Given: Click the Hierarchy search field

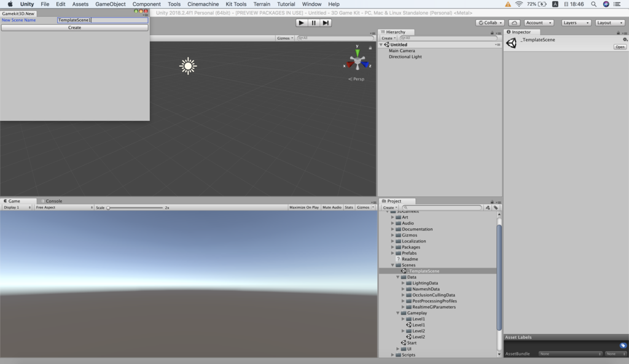Looking at the screenshot, I should point(448,38).
